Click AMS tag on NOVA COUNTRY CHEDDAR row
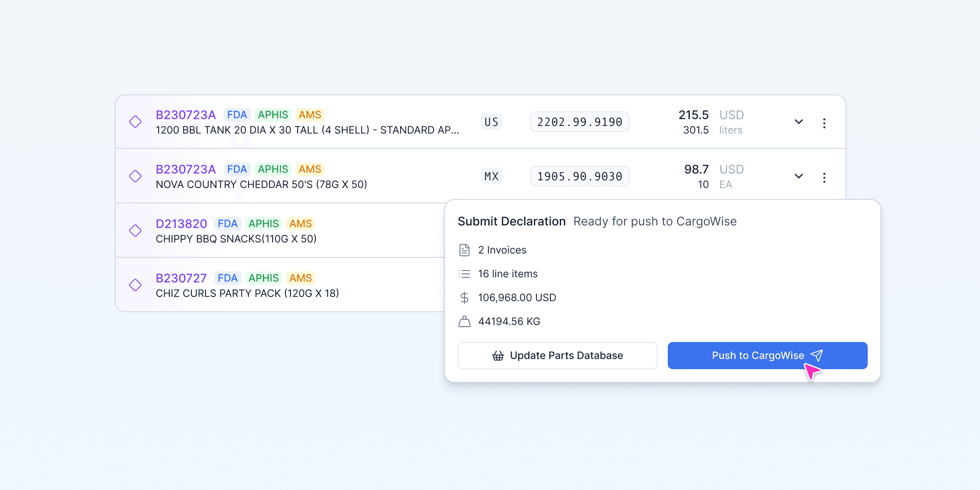 [310, 169]
